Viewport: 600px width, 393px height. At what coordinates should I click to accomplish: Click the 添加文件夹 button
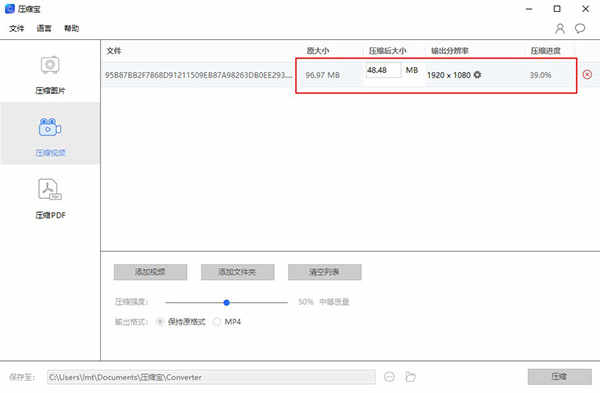coord(238,272)
